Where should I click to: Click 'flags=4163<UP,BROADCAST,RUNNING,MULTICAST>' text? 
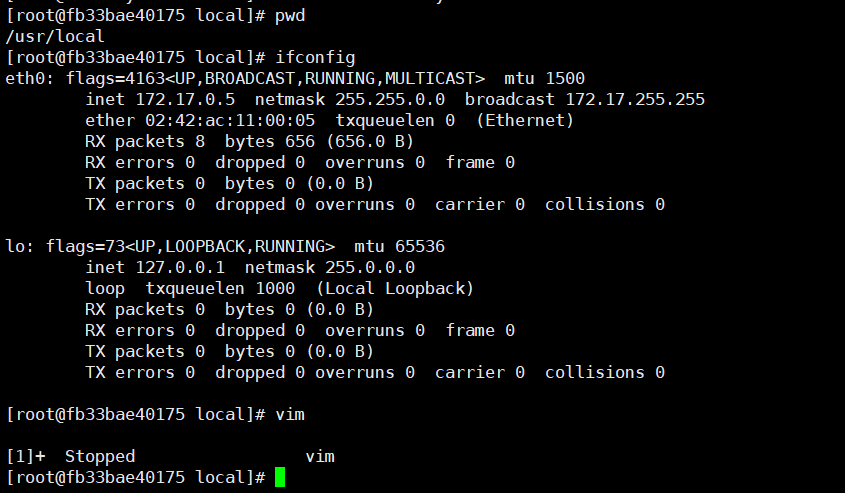[x=275, y=79]
